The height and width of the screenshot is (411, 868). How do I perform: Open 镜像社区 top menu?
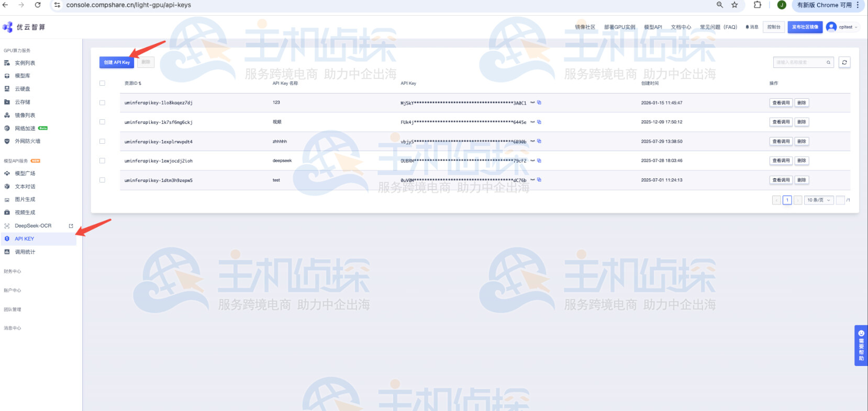click(585, 27)
